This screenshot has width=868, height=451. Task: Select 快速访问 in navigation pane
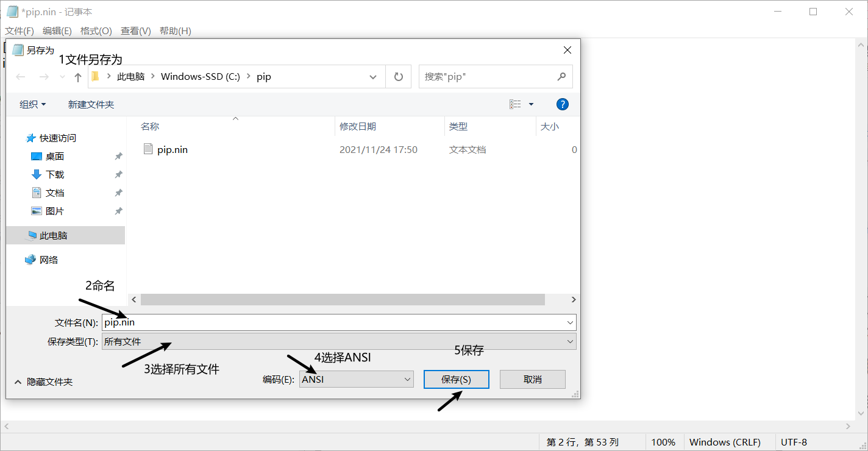tap(58, 138)
